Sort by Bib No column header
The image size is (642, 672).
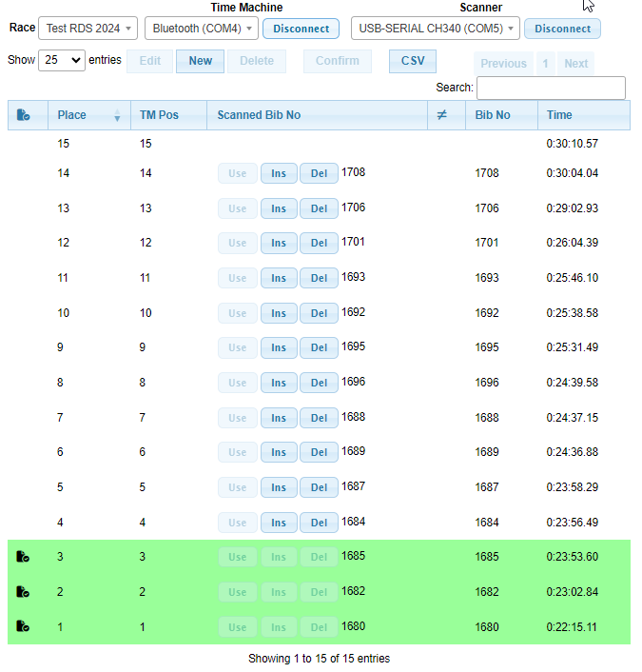pos(501,115)
